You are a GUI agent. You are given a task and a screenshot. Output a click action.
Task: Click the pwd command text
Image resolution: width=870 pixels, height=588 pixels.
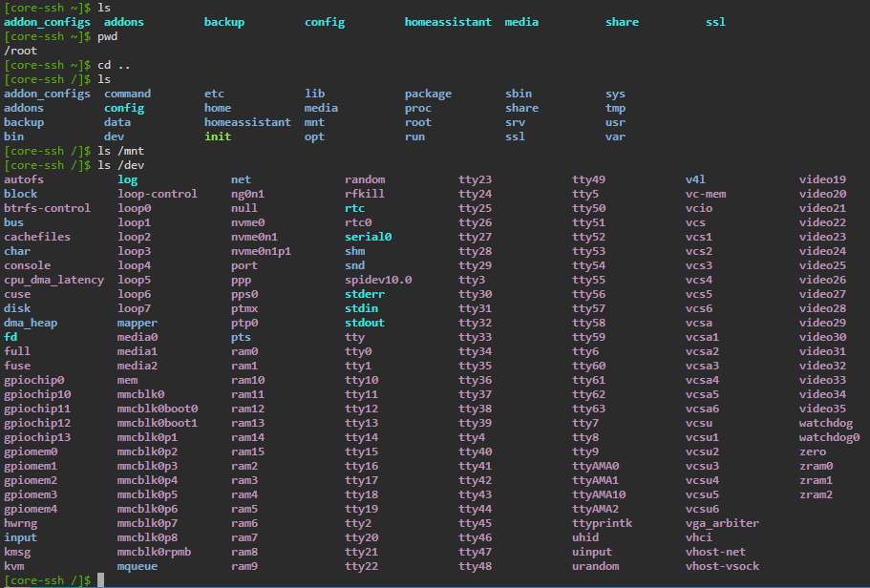(x=108, y=36)
